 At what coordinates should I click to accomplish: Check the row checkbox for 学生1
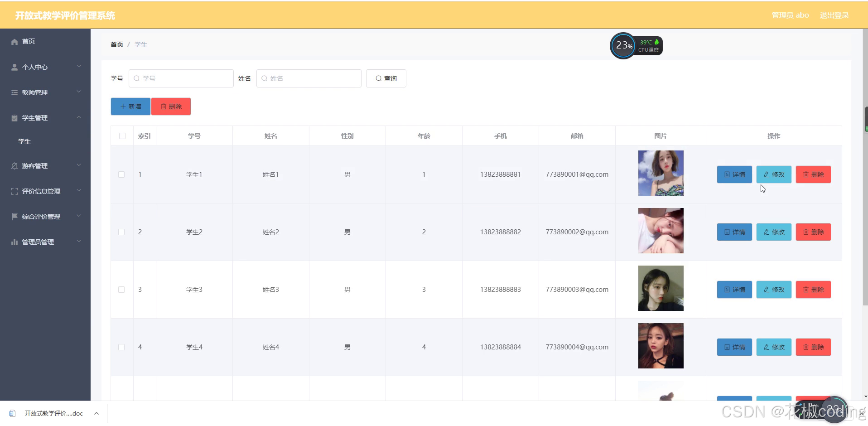pos(121,174)
